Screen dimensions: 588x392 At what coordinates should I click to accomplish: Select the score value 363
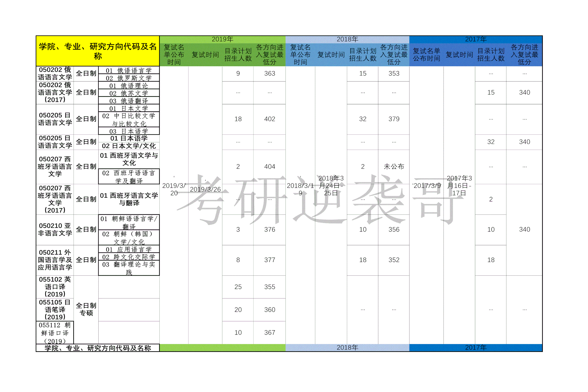point(270,73)
